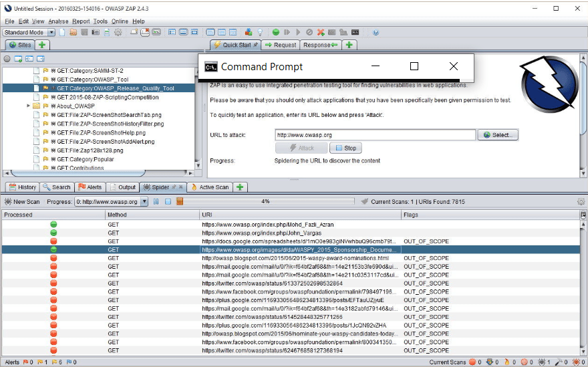
Task: Open the spider Progress site dropdown
Action: (111, 201)
